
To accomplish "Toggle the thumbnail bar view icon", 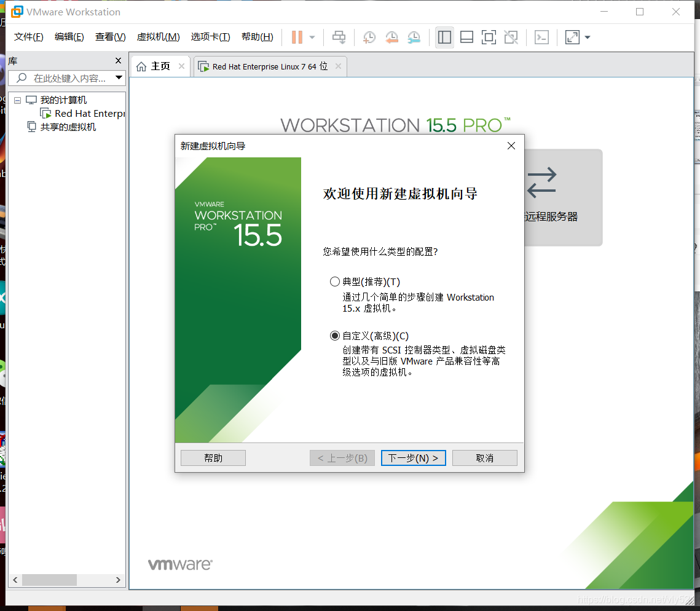I will [466, 37].
